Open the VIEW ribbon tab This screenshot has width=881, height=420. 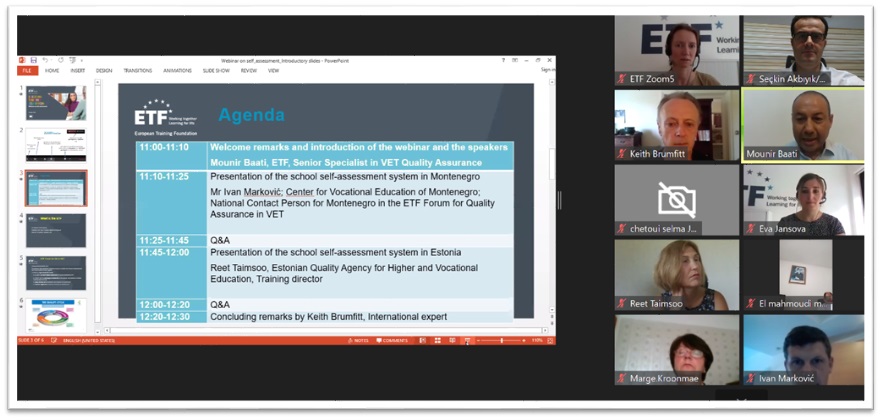click(x=273, y=71)
